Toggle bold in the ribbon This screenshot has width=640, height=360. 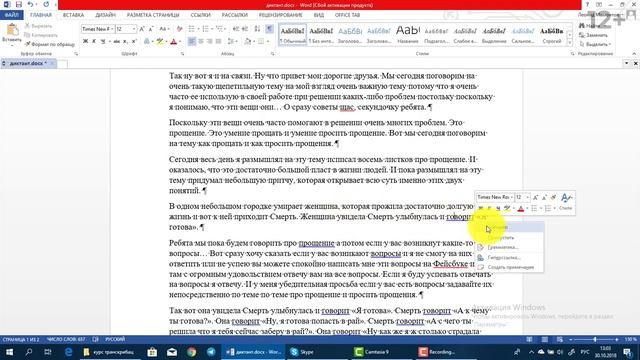85,41
